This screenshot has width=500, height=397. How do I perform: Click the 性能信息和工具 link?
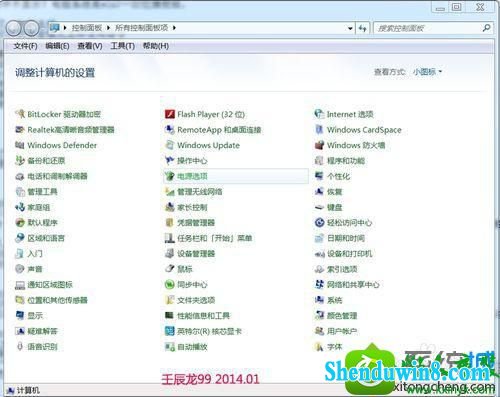[203, 315]
